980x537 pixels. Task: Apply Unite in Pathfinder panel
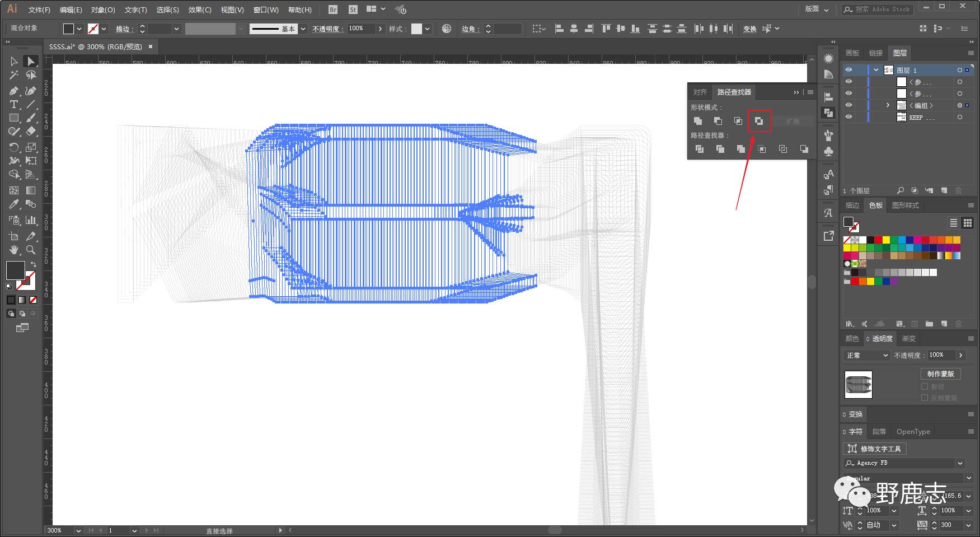[698, 121]
